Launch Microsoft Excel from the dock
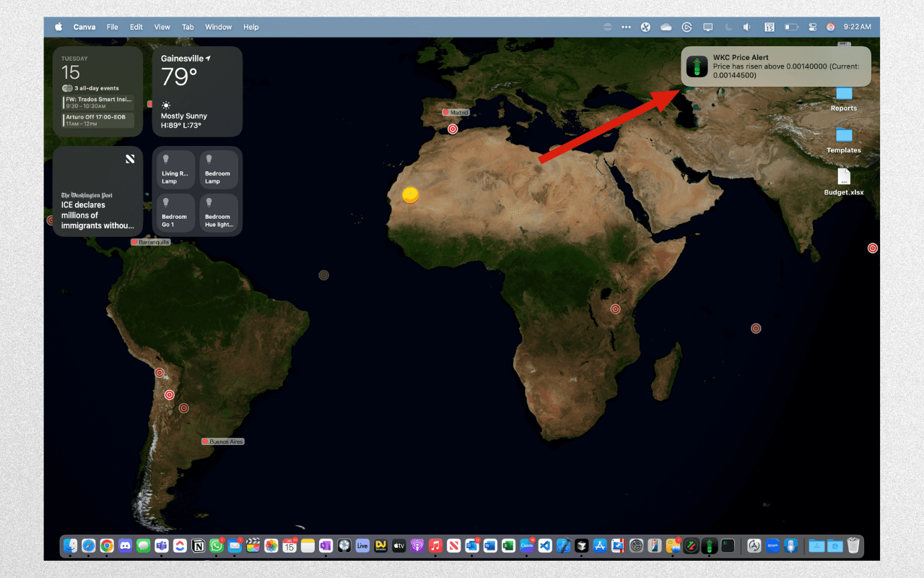The height and width of the screenshot is (578, 924). click(x=508, y=546)
